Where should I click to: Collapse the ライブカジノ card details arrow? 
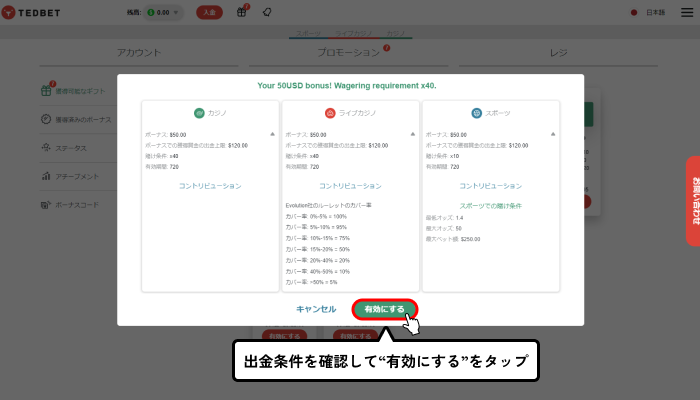click(x=412, y=134)
